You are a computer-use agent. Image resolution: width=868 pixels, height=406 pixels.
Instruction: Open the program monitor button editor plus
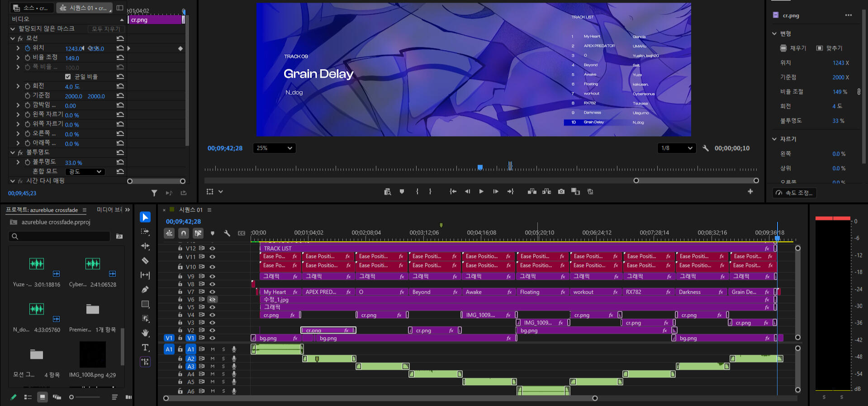(750, 191)
